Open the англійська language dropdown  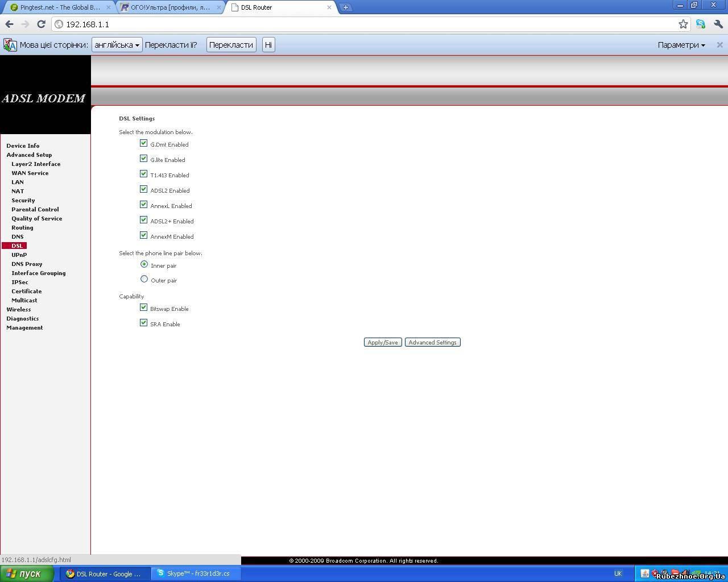tap(117, 45)
